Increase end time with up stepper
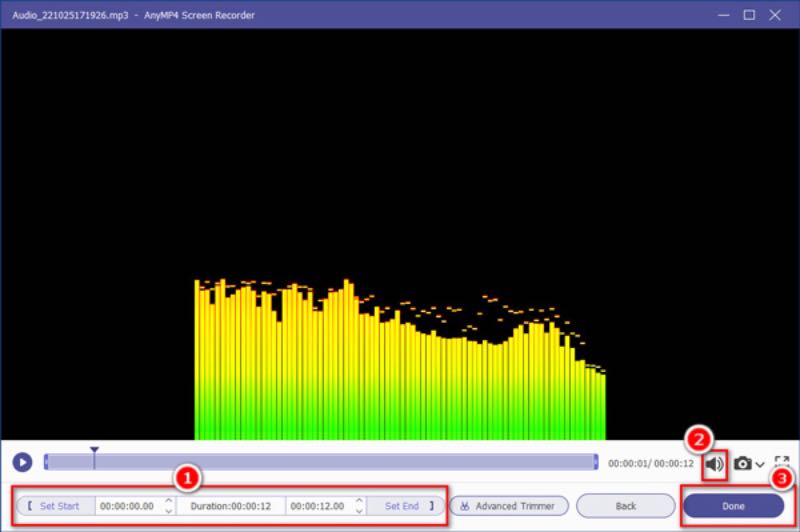800x532 pixels. click(x=357, y=501)
